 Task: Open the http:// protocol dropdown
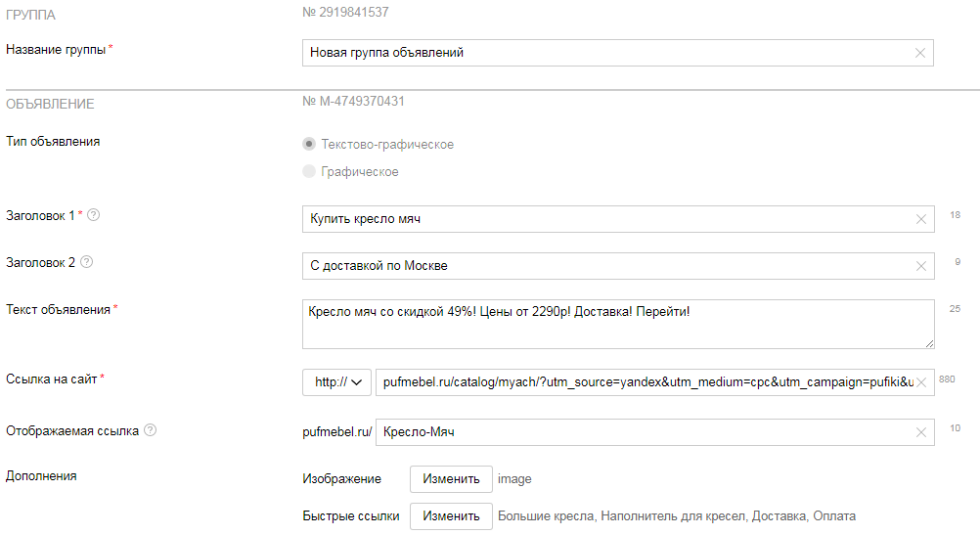(x=336, y=382)
